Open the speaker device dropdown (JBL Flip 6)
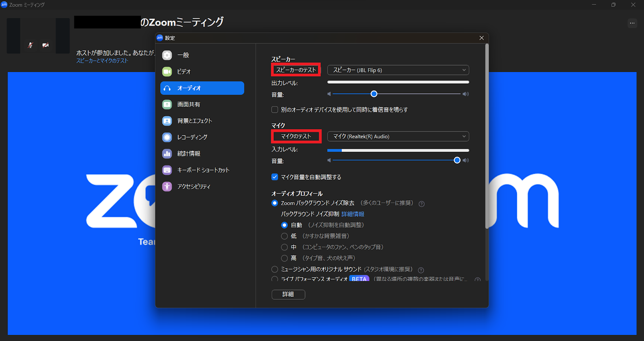This screenshot has width=644, height=341. (398, 70)
